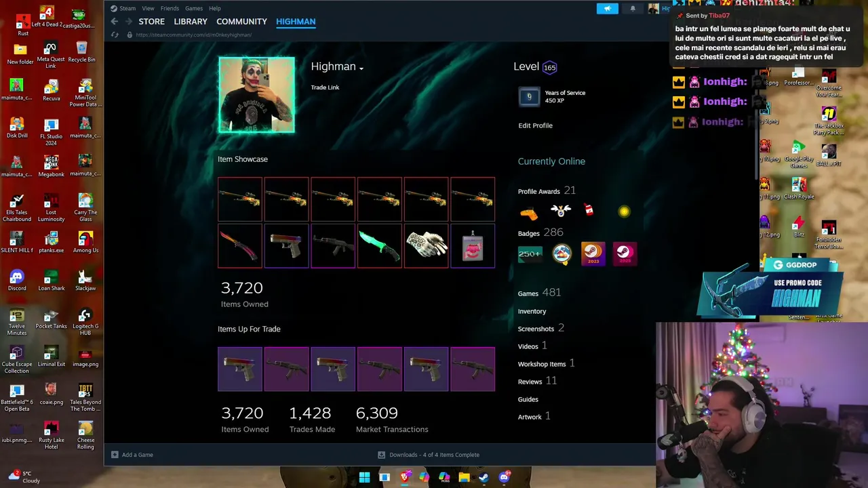Image resolution: width=868 pixels, height=488 pixels.
Task: Reload the Steam page
Action: point(115,35)
